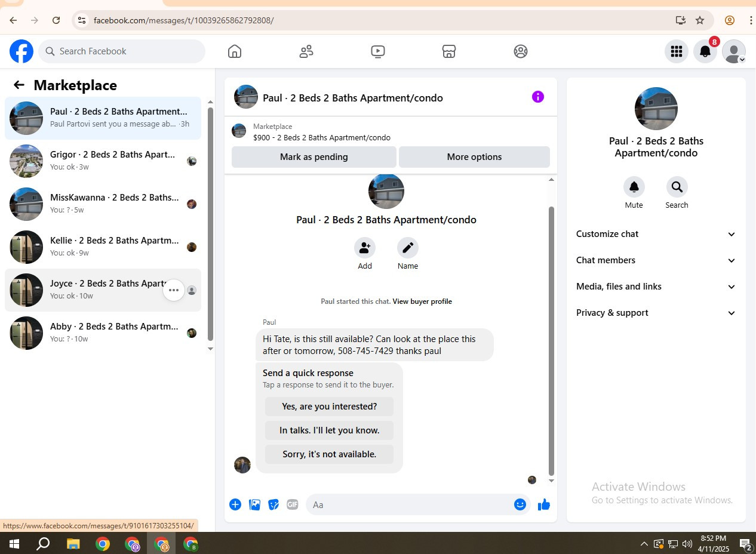
Task: Go back in browser history
Action: [x=13, y=20]
